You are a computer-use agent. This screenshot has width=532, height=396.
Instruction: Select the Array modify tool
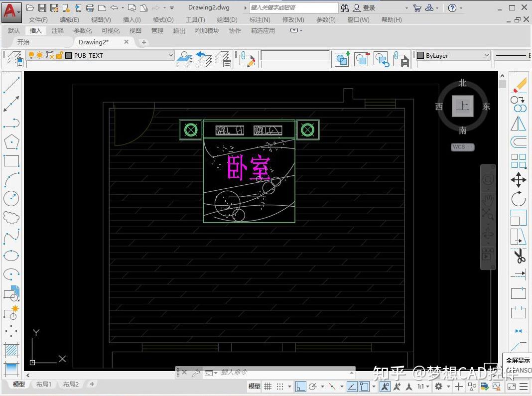[x=519, y=161]
